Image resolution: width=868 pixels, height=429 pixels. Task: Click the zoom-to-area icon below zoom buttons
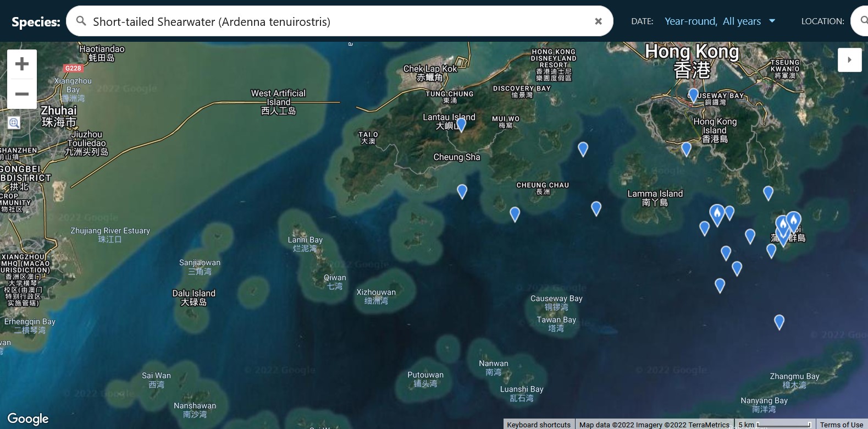[x=14, y=123]
